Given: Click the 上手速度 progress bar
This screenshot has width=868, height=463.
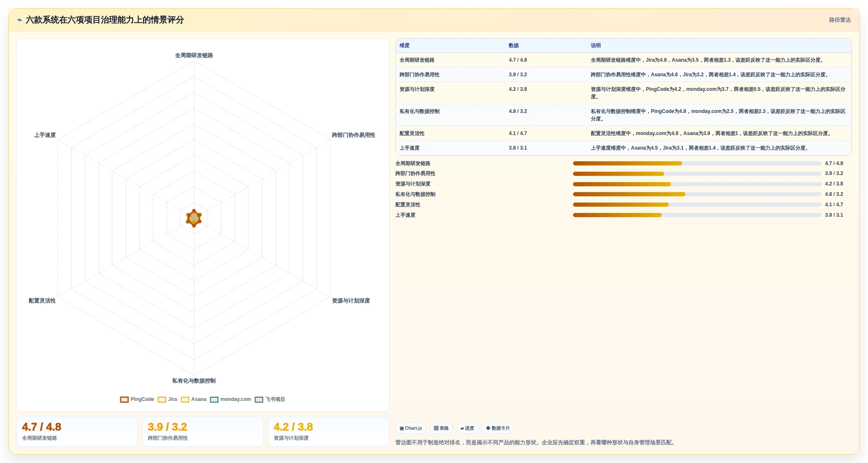Looking at the screenshot, I should point(697,215).
